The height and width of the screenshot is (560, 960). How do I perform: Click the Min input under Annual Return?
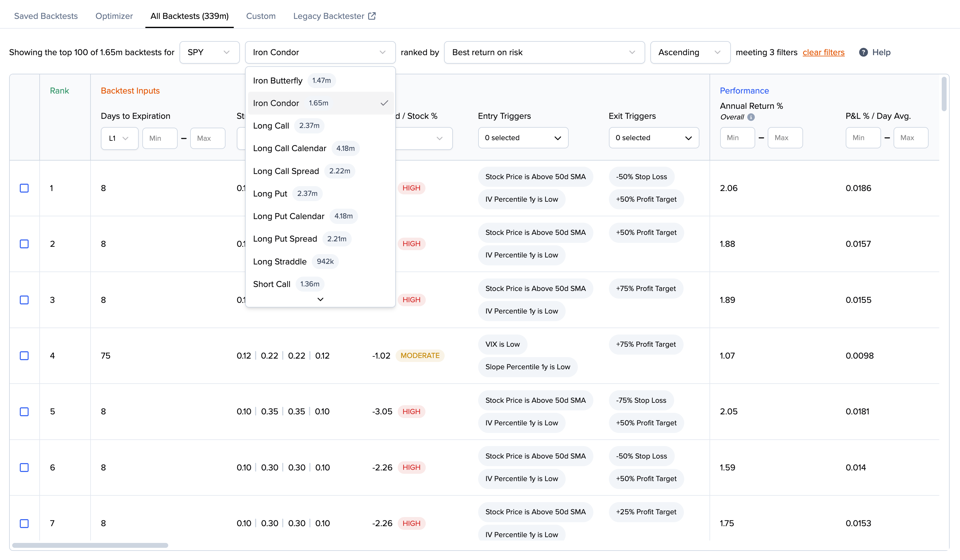737,137
